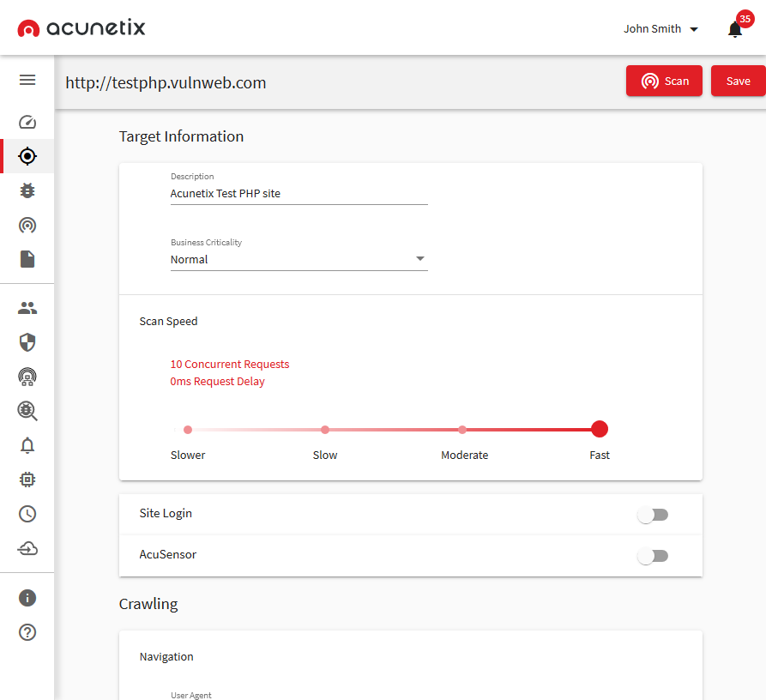The image size is (766, 700).
Task: Open the Business Criticality dropdown
Action: point(299,259)
